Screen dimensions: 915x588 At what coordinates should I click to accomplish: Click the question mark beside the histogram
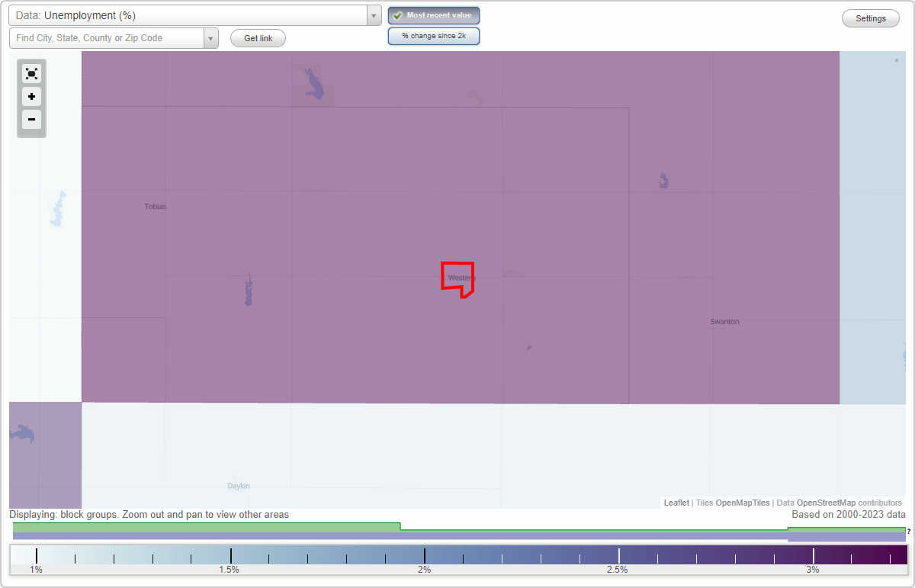pyautogui.click(x=909, y=532)
